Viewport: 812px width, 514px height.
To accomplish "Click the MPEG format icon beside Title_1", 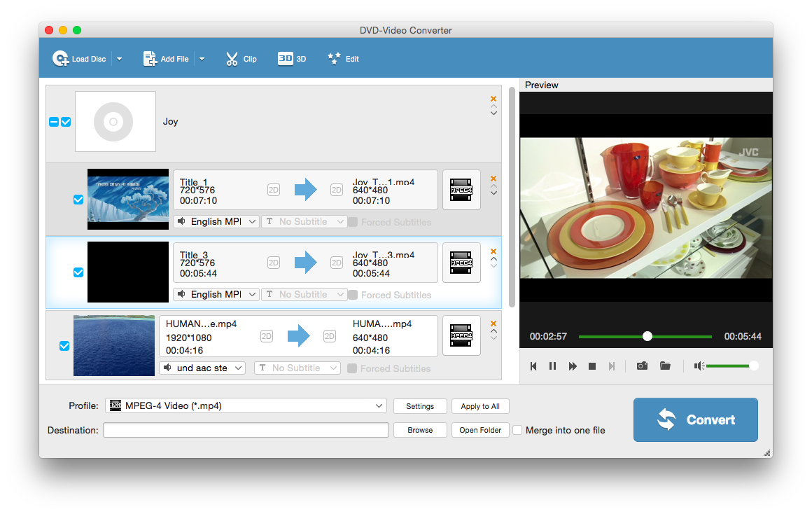I will point(461,190).
